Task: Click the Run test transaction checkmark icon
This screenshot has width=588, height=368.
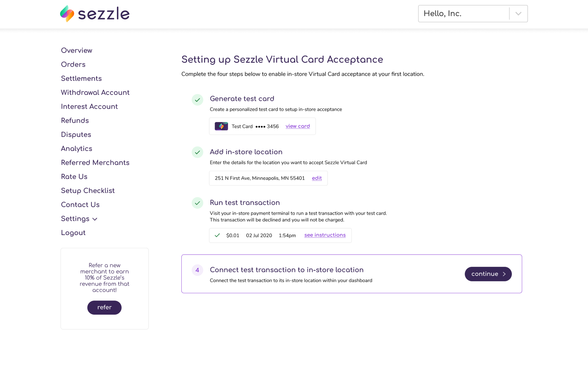Action: coord(197,203)
